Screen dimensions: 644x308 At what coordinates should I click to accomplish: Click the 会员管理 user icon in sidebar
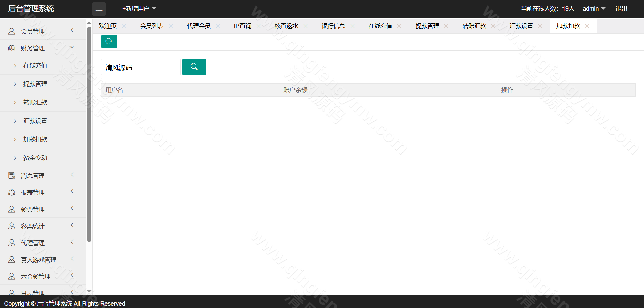pyautogui.click(x=12, y=31)
